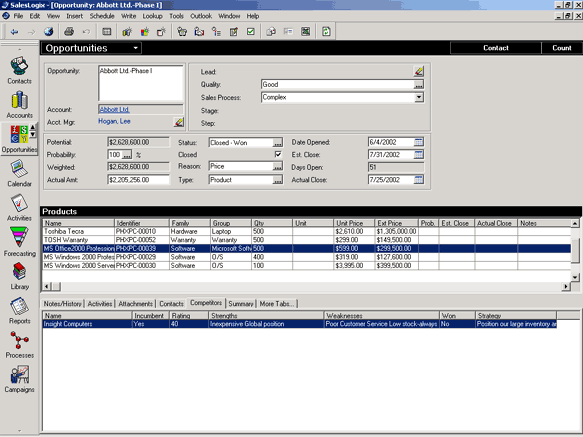This screenshot has width=583, height=437.
Task: Click the checkmark To-Do toolbar icon
Action: [x=251, y=32]
